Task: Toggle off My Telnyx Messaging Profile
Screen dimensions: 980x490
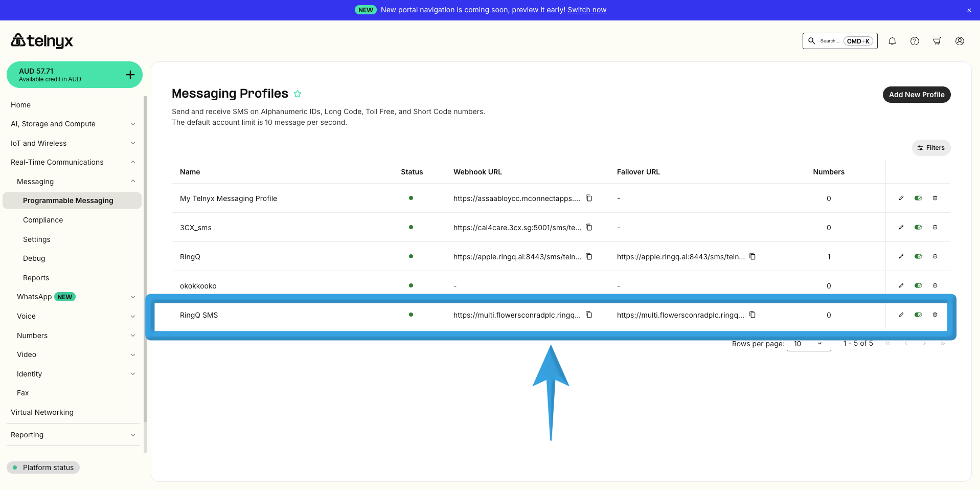Action: (x=918, y=198)
